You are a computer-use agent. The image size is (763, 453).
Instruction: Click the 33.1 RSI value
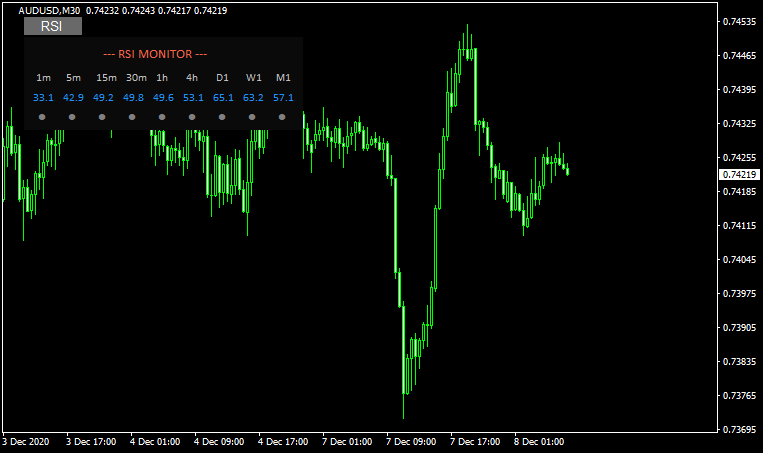[43, 97]
